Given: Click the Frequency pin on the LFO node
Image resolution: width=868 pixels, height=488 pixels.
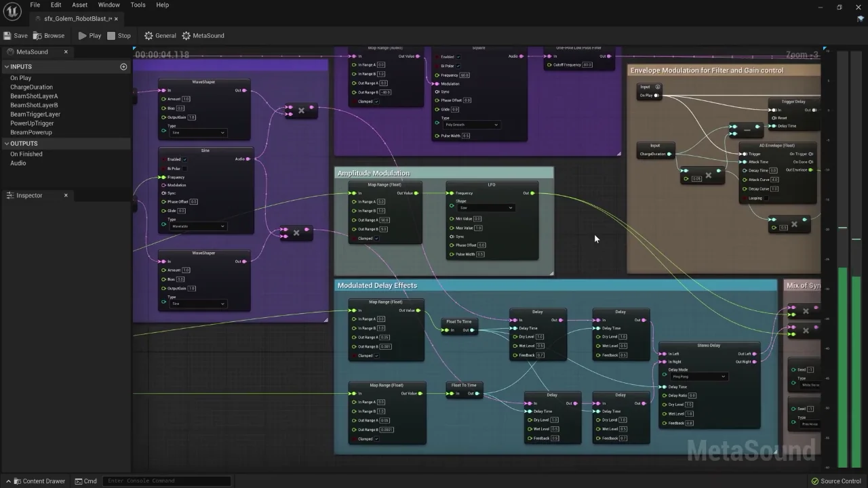Looking at the screenshot, I should point(452,193).
